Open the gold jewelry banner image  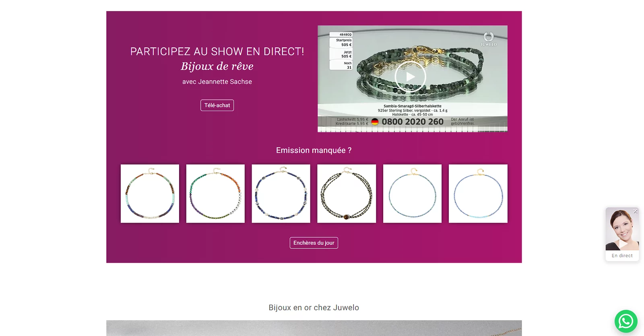pyautogui.click(x=314, y=328)
